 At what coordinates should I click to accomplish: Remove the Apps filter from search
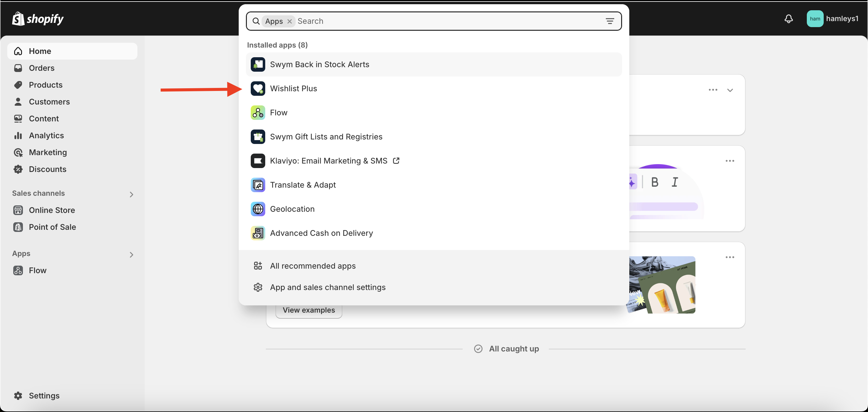[x=289, y=21]
